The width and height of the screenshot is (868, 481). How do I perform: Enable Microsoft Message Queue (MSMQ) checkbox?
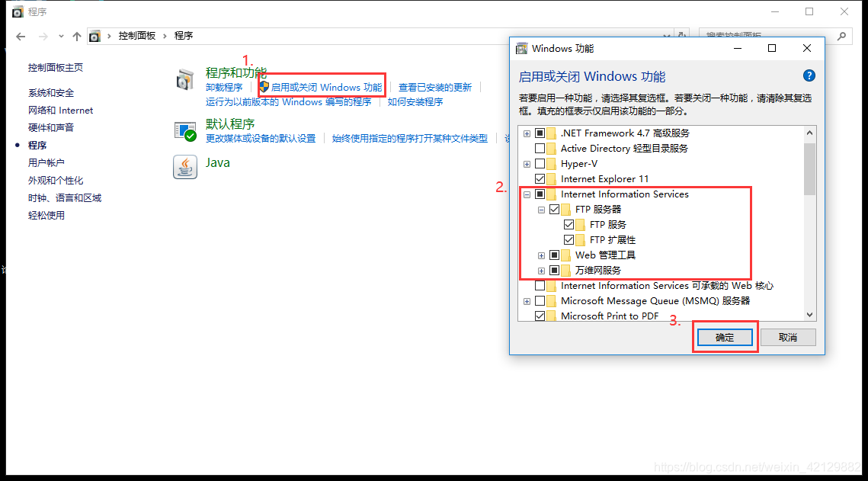540,300
